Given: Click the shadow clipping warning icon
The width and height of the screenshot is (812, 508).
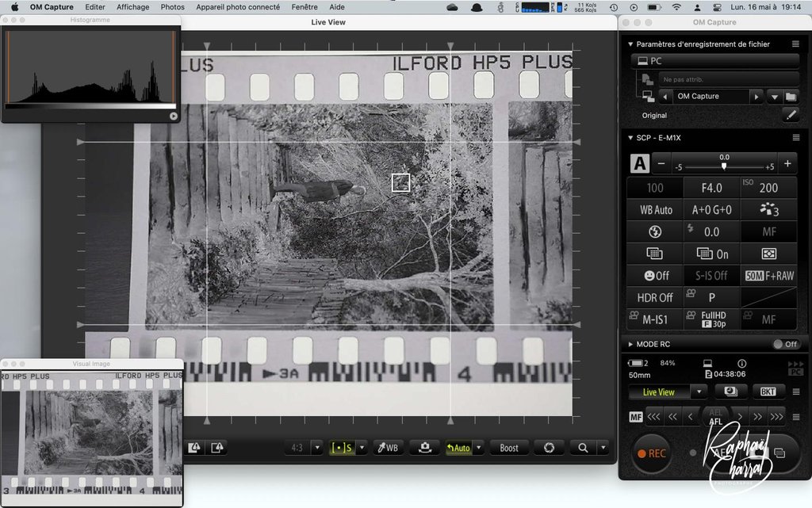Looking at the screenshot, I should pos(194,448).
